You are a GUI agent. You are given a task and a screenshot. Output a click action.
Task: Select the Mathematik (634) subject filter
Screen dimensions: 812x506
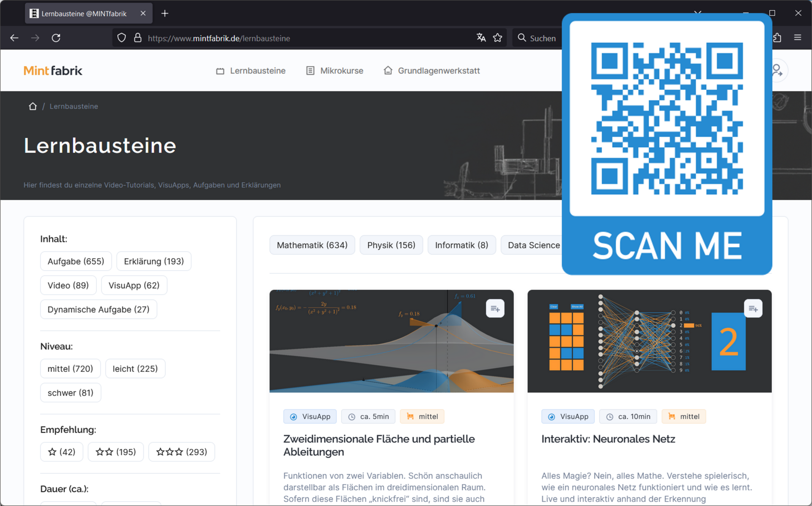[x=312, y=245]
